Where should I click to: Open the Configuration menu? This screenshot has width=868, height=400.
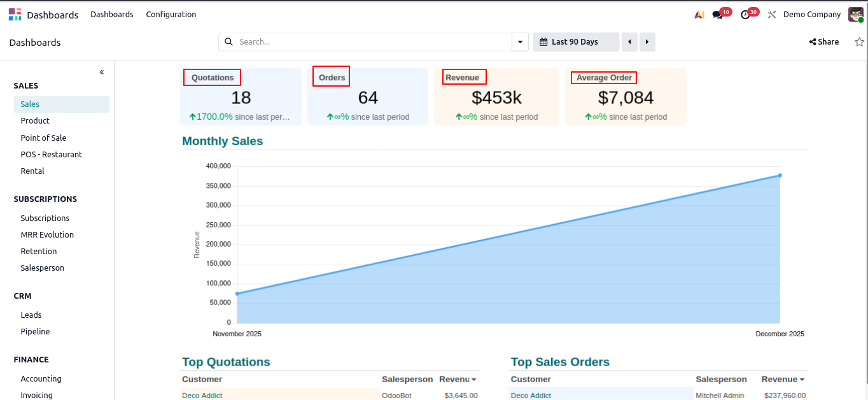[171, 15]
